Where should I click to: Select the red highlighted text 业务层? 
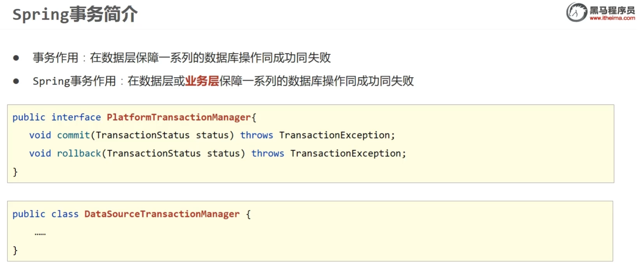coord(202,81)
